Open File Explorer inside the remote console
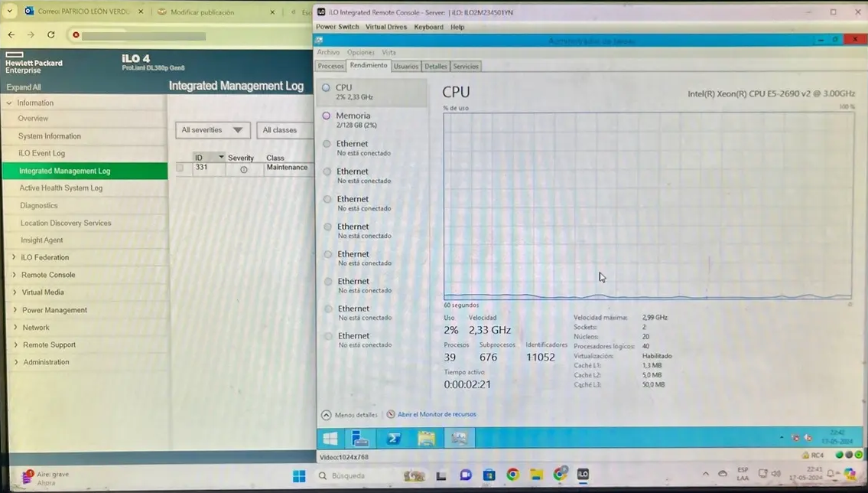Viewport: 868px width, 493px height. (426, 438)
